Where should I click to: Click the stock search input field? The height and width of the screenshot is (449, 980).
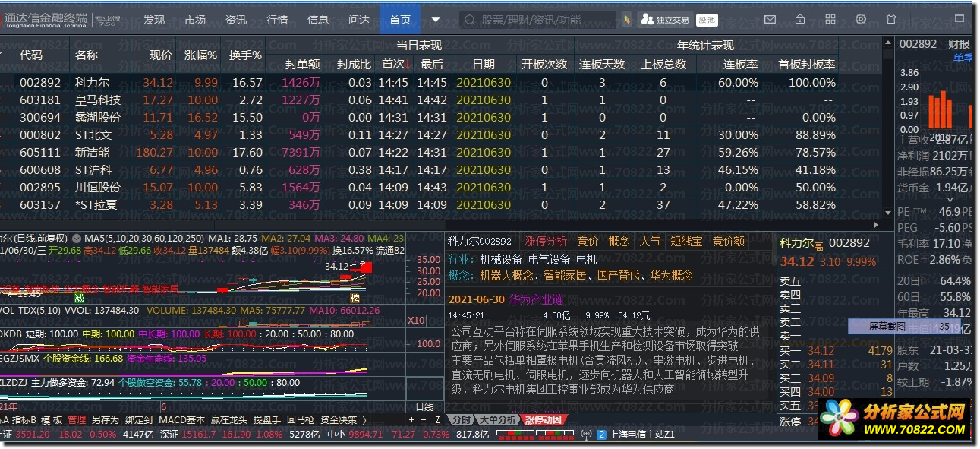537,20
